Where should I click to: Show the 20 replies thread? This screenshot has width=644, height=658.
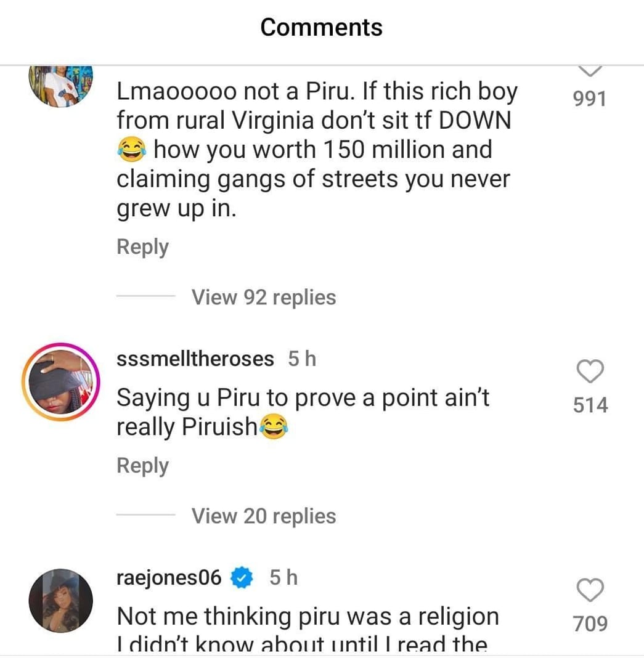pos(264,516)
